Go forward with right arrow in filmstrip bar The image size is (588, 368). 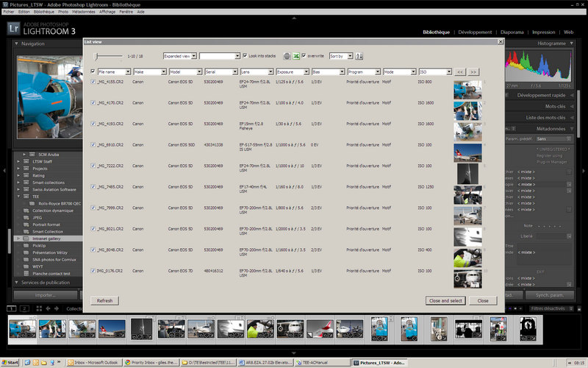point(57,308)
